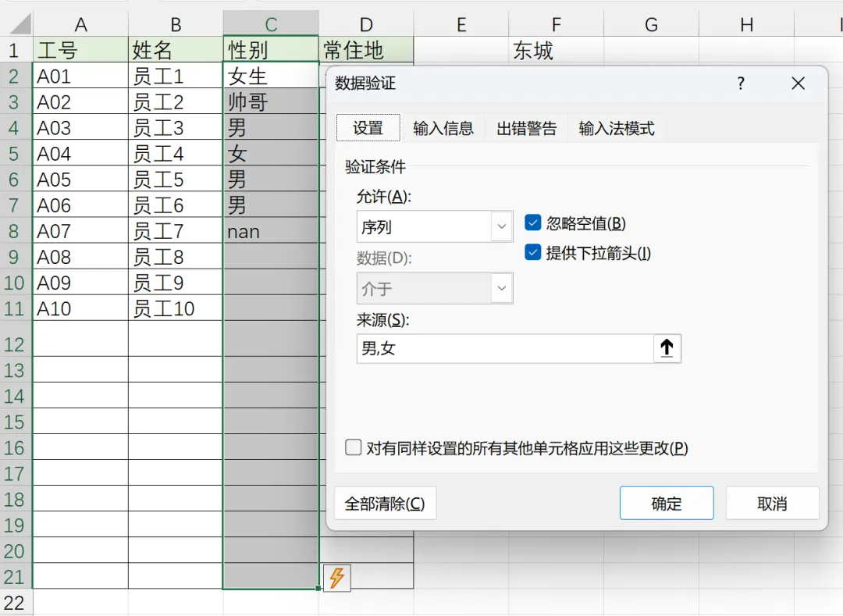Select column B header

(x=176, y=24)
